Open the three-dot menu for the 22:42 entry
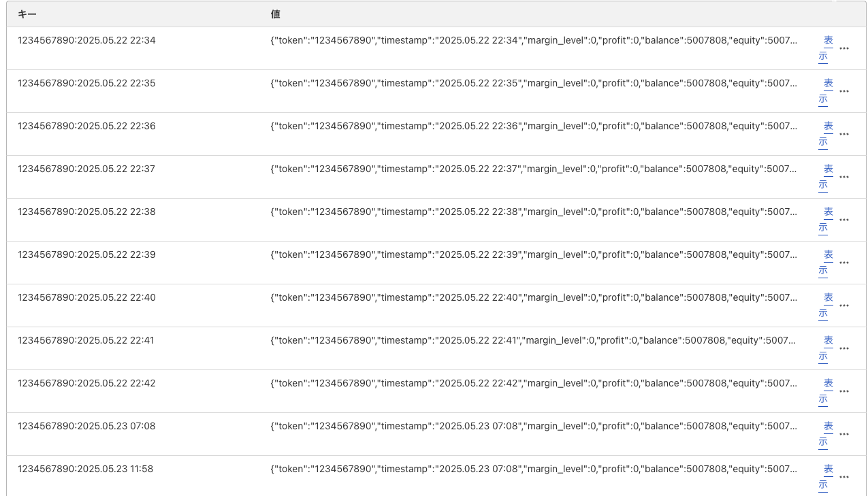Screen dimensions: 868x496 [844, 391]
